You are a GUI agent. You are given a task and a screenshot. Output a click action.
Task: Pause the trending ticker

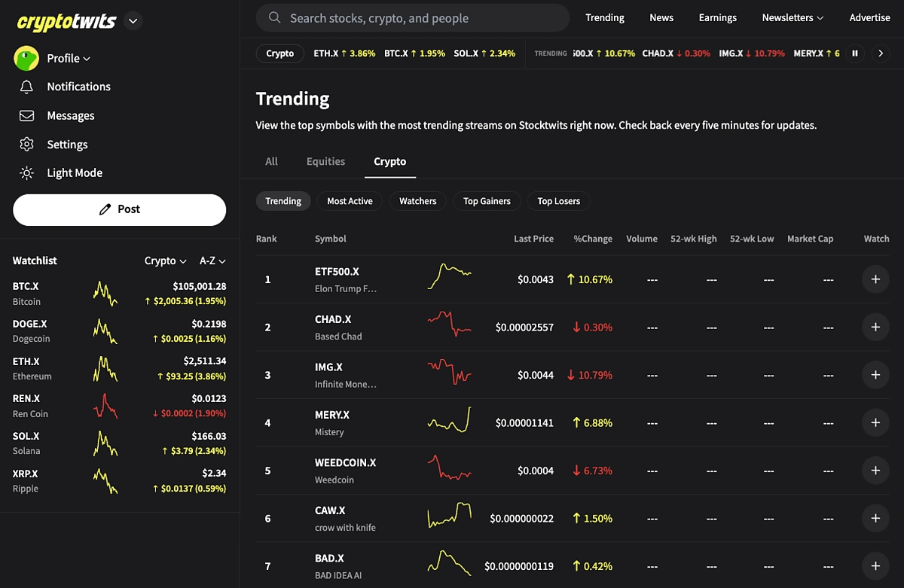point(855,53)
